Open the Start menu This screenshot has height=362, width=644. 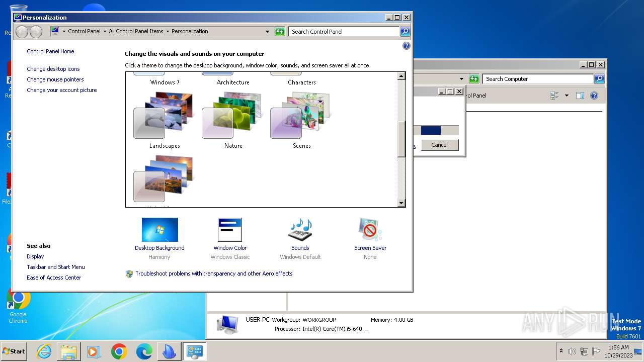(x=14, y=351)
